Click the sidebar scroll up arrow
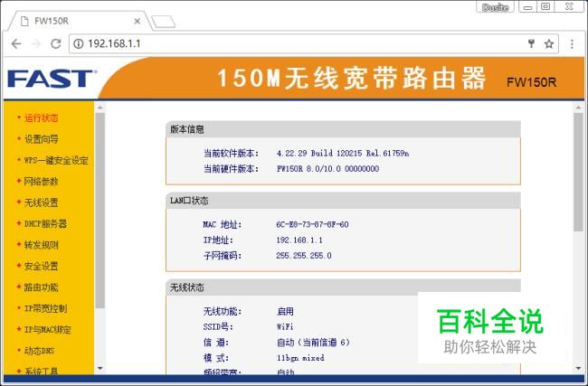The image size is (588, 386). [100, 108]
